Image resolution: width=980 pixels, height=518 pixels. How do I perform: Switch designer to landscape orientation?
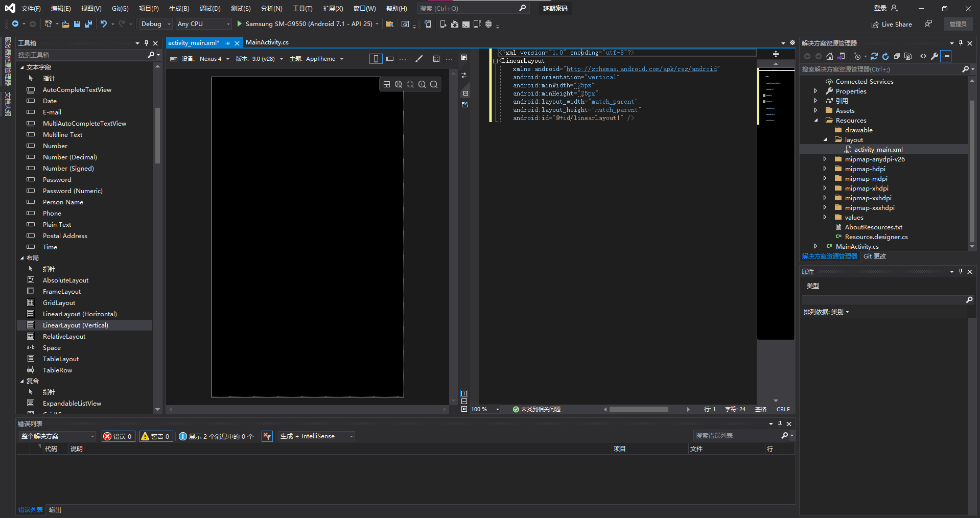click(390, 59)
